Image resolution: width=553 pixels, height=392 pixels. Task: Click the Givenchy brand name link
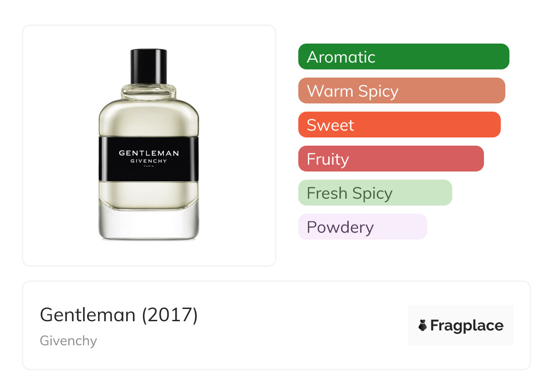tap(69, 340)
